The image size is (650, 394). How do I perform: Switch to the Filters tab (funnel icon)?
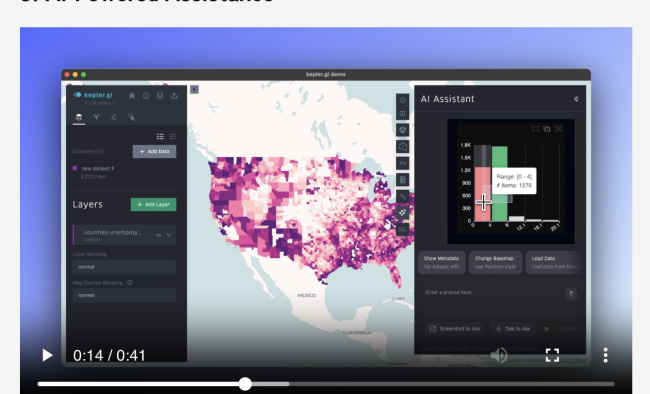[96, 117]
